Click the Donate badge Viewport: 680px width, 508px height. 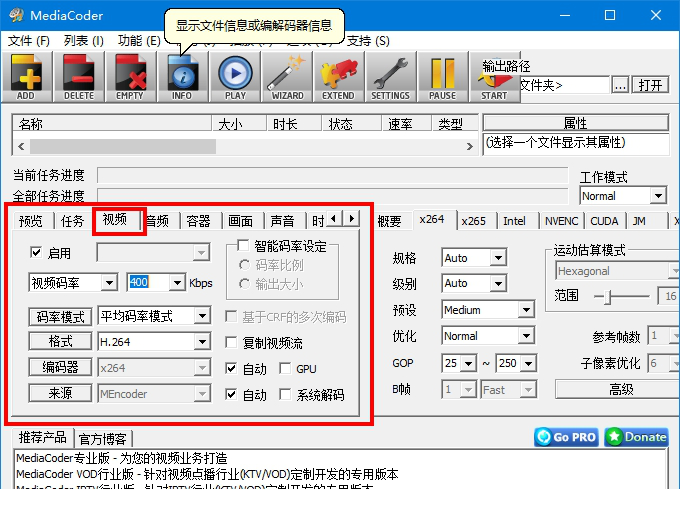tap(636, 437)
